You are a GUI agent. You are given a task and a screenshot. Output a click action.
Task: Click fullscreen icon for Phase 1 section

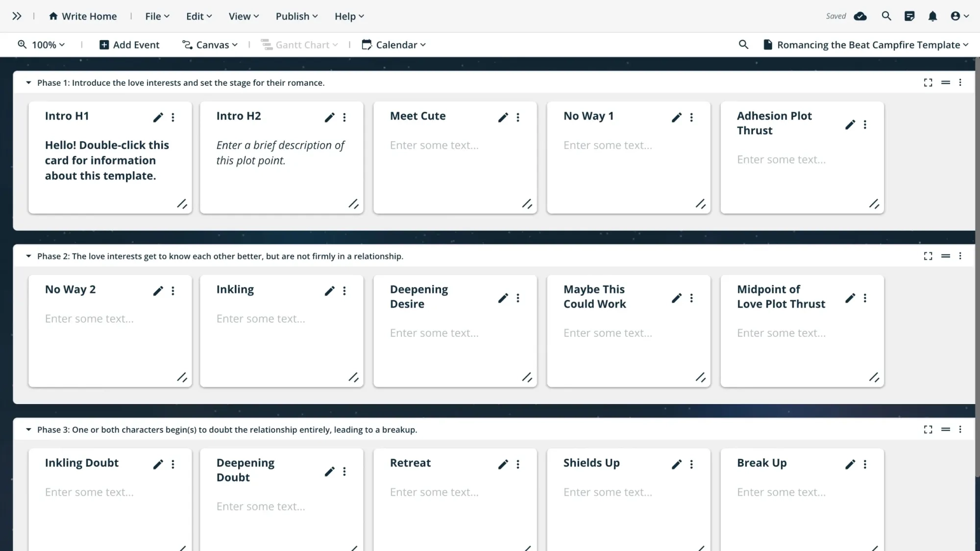click(928, 83)
